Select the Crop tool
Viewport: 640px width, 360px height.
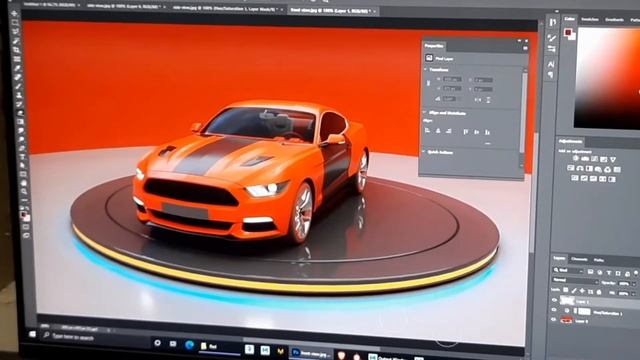[x=16, y=50]
